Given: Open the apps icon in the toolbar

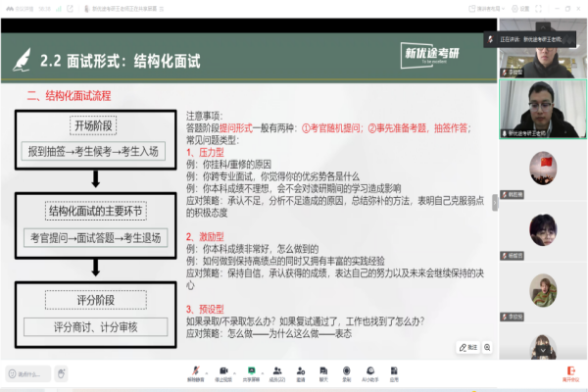Looking at the screenshot, I should coord(394,370).
